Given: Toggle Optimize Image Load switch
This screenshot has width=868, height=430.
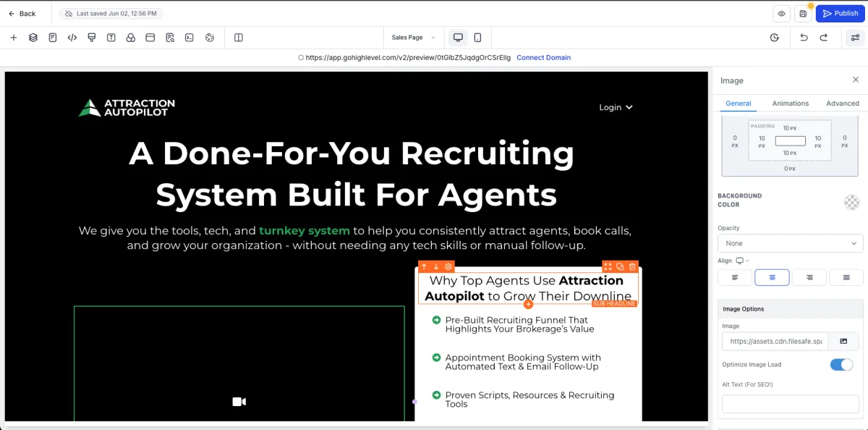Looking at the screenshot, I should click(842, 365).
